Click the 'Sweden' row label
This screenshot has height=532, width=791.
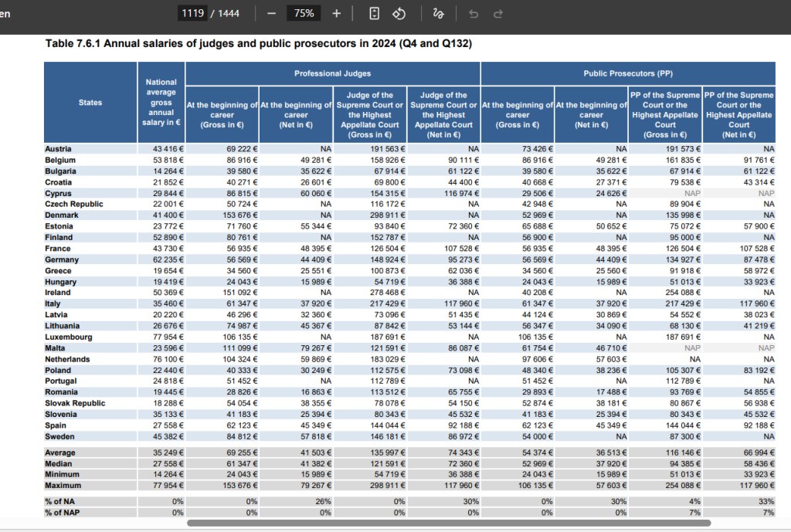click(59, 436)
